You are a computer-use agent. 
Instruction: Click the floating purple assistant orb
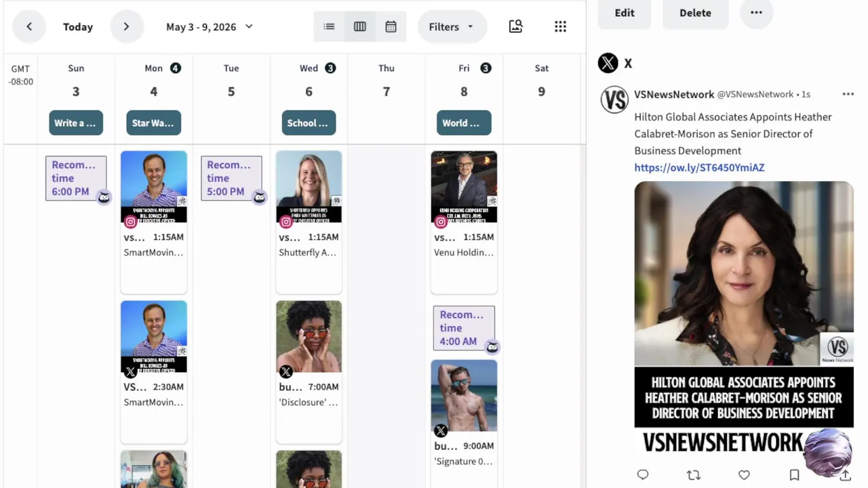tap(828, 452)
